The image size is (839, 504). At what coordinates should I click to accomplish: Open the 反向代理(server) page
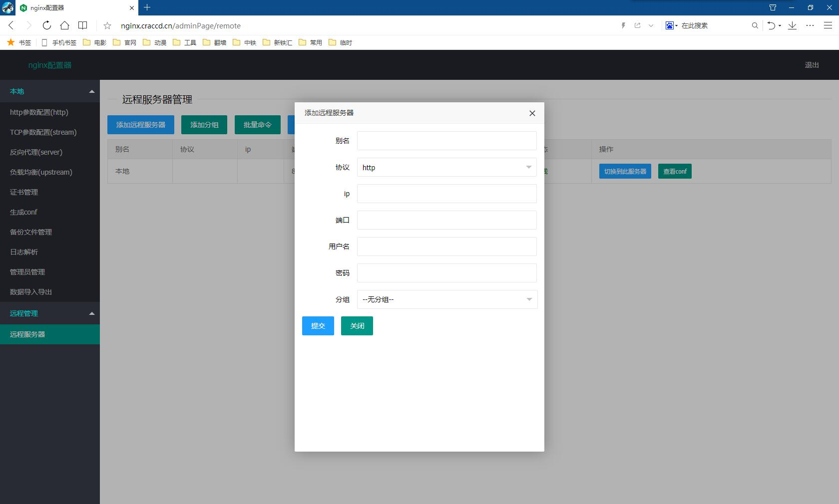tap(35, 152)
